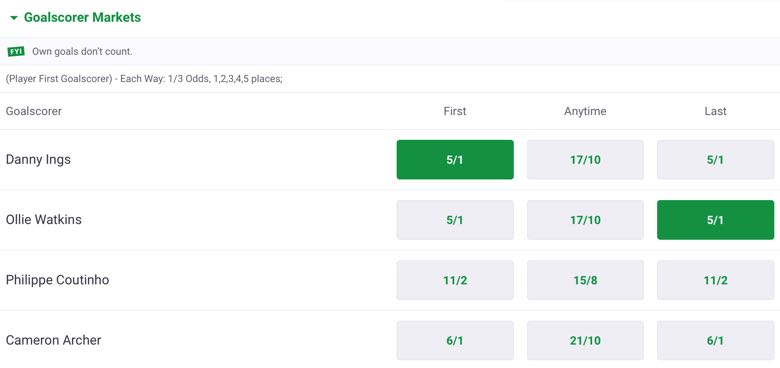
Task: Deselect Danny Ings First goalscorer 5/1
Action: click(455, 160)
